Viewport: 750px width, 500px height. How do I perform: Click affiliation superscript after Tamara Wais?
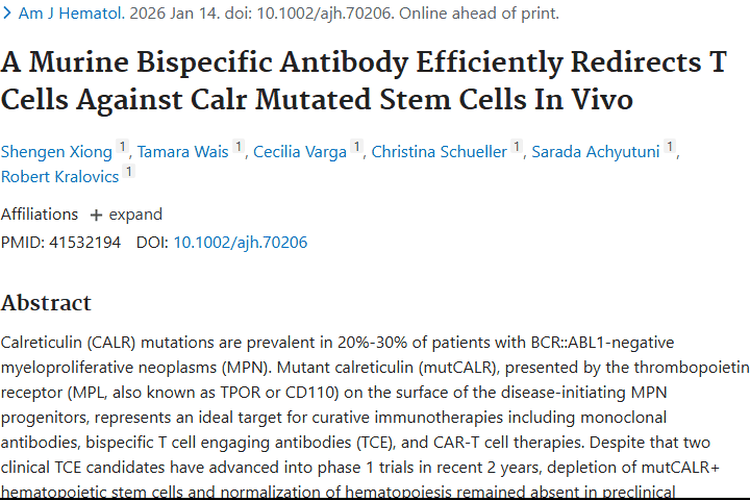(239, 147)
